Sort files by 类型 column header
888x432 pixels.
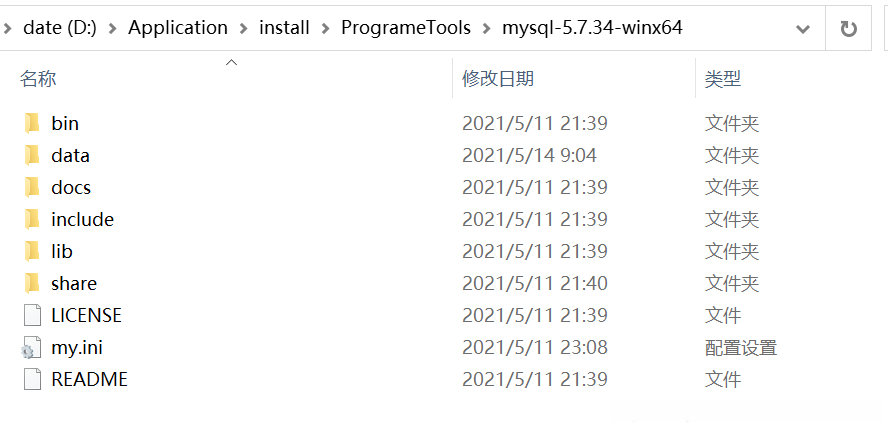722,78
